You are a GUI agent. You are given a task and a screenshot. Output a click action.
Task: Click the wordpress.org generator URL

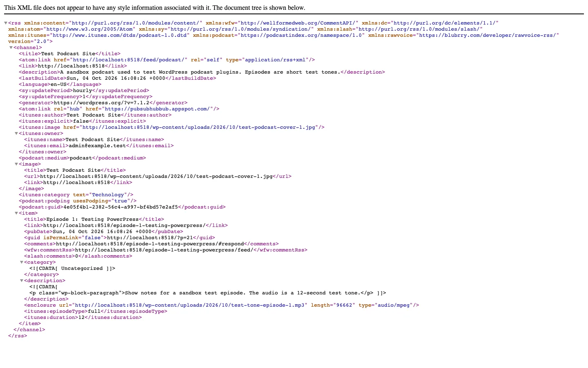pyautogui.click(x=102, y=103)
